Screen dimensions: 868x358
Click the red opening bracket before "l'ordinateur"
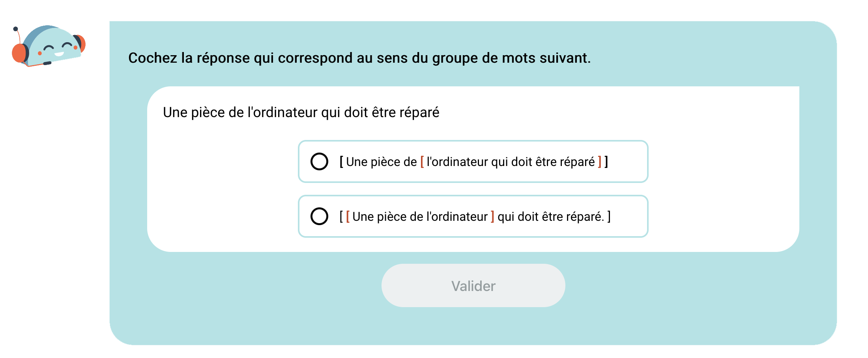[422, 162]
